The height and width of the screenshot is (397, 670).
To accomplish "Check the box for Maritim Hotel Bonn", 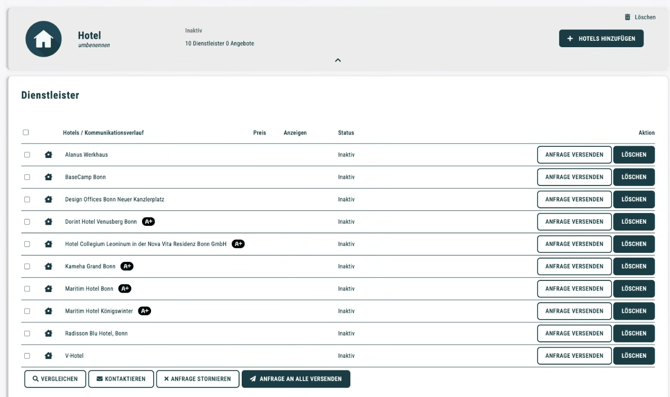I will 27,289.
